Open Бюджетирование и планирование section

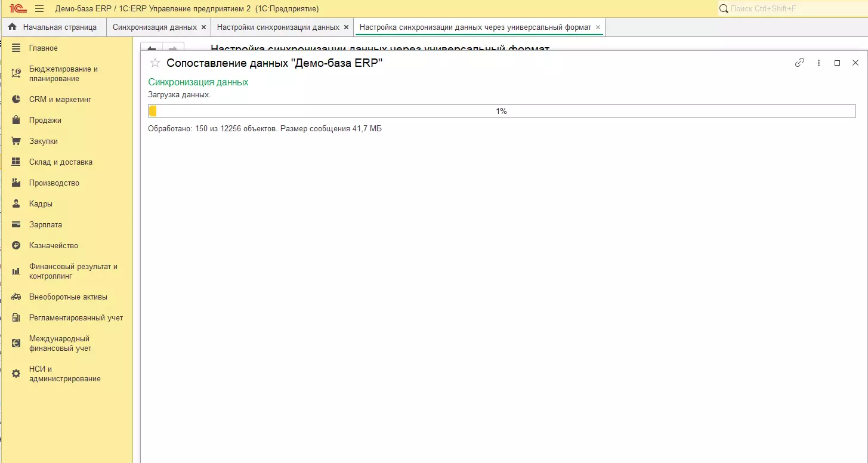coord(67,74)
